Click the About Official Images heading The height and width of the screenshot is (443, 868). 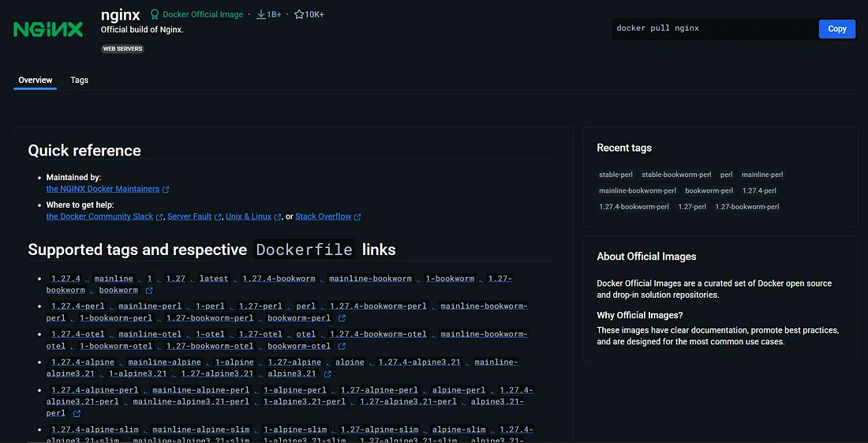tap(646, 257)
